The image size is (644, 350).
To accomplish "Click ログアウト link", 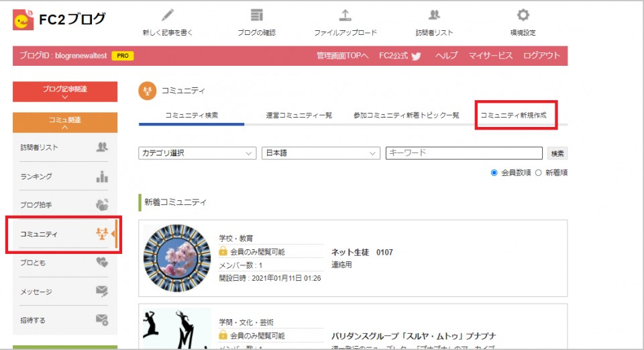I will (541, 56).
